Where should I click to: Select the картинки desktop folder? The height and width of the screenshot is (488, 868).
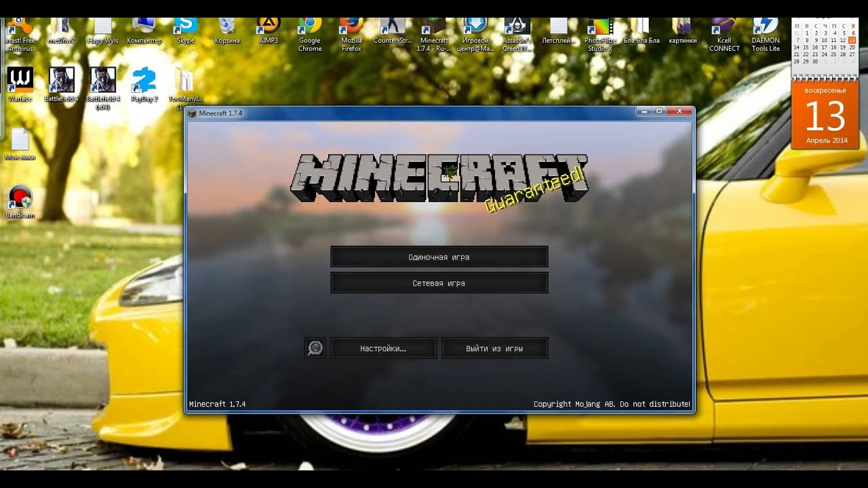coord(683,31)
